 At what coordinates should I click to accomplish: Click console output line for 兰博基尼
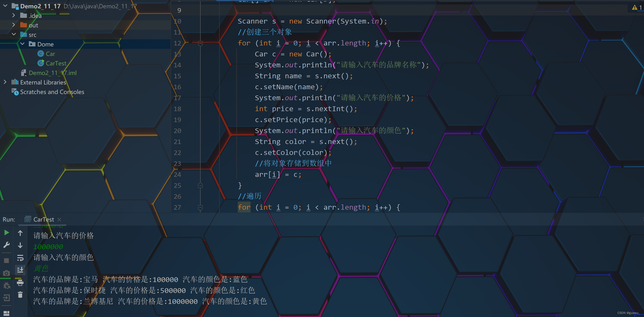[x=150, y=301]
